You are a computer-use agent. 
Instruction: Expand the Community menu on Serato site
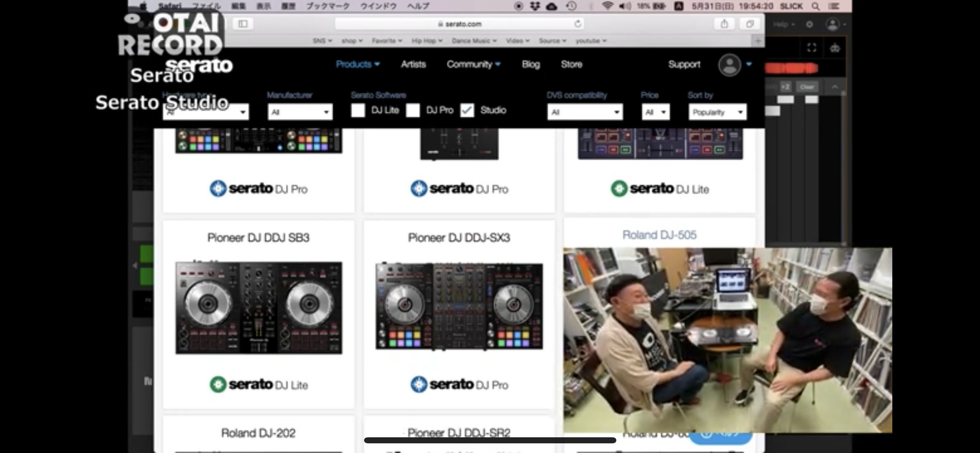click(474, 64)
